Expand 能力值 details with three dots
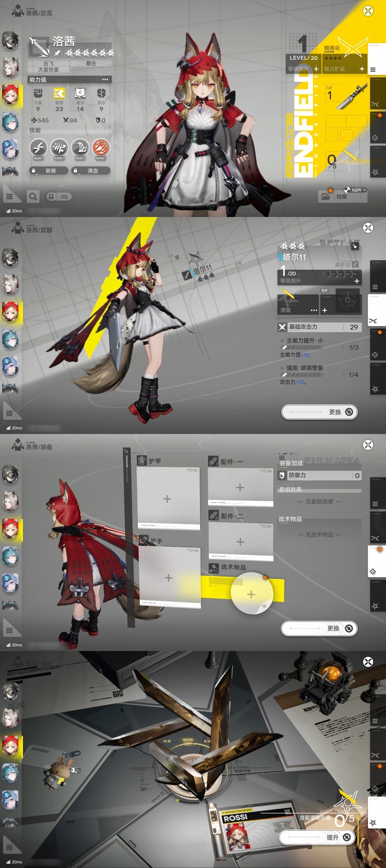Image resolution: width=386 pixels, height=868 pixels. pyautogui.click(x=105, y=80)
